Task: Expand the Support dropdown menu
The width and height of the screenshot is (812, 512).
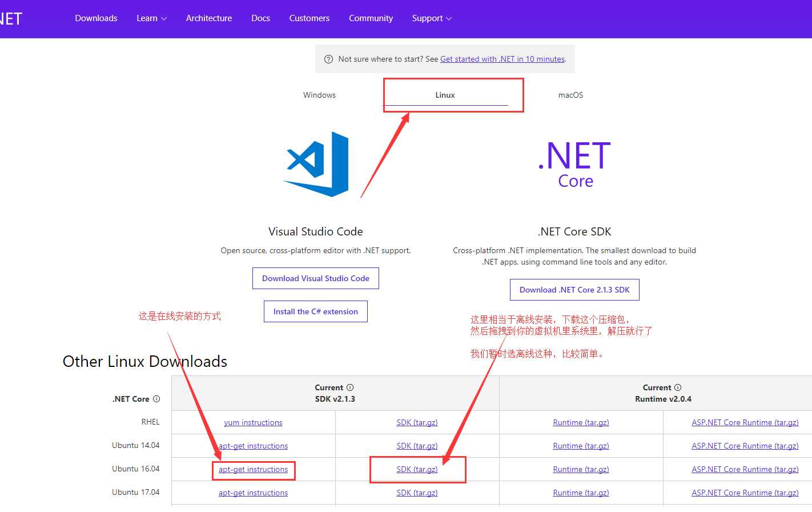Action: click(432, 18)
